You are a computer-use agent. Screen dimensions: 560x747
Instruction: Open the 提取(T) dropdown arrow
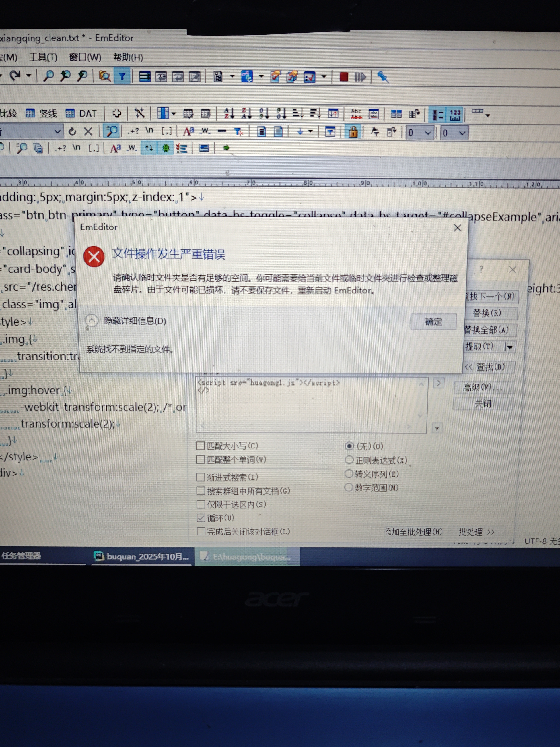pyautogui.click(x=510, y=347)
